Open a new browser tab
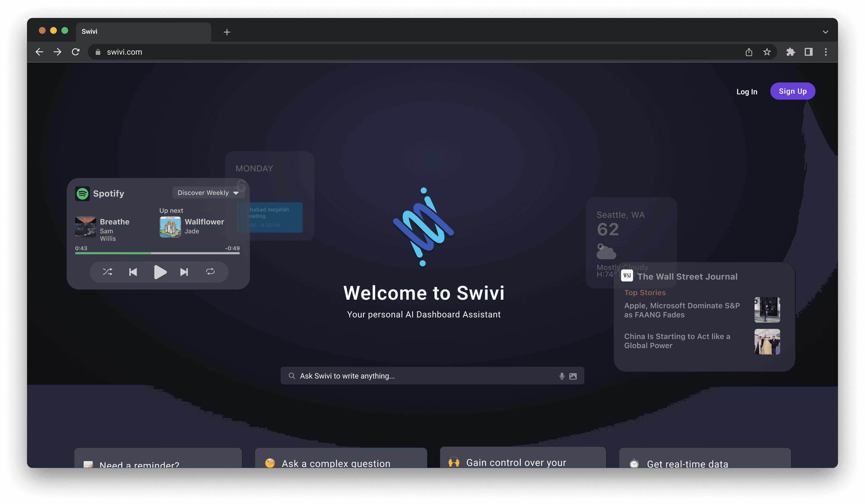This screenshot has height=504, width=865. coord(227,32)
